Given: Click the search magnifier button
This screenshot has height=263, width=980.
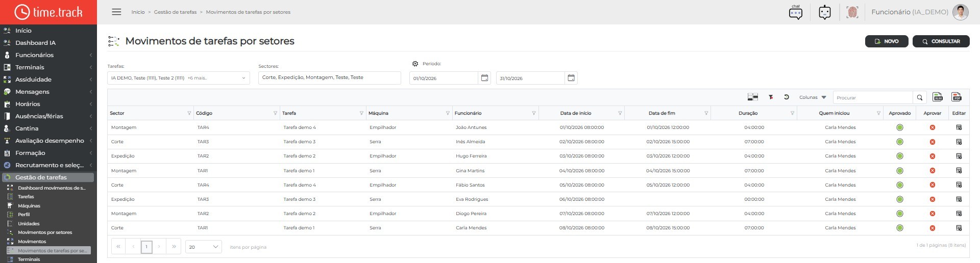Looking at the screenshot, I should coord(920,97).
